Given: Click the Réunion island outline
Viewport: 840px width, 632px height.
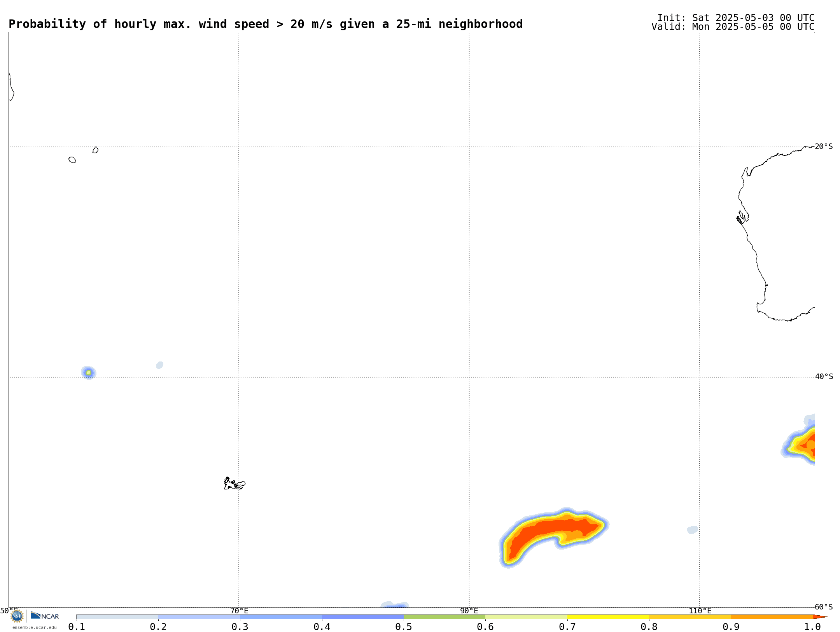Looking at the screenshot, I should pyautogui.click(x=72, y=160).
